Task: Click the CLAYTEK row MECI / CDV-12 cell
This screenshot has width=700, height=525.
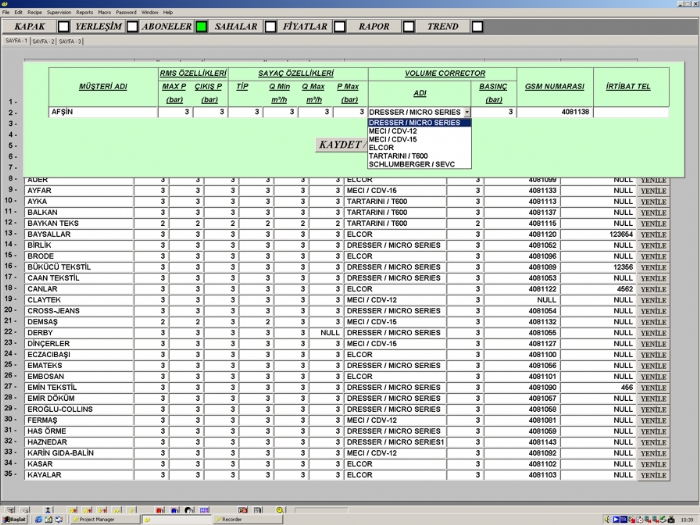Action: coord(395,300)
